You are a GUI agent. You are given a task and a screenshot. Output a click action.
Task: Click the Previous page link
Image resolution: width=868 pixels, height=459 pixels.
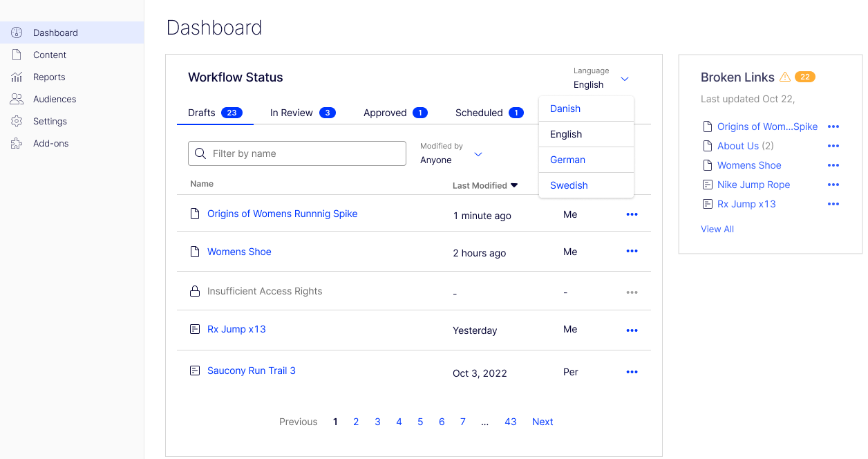pyautogui.click(x=299, y=422)
